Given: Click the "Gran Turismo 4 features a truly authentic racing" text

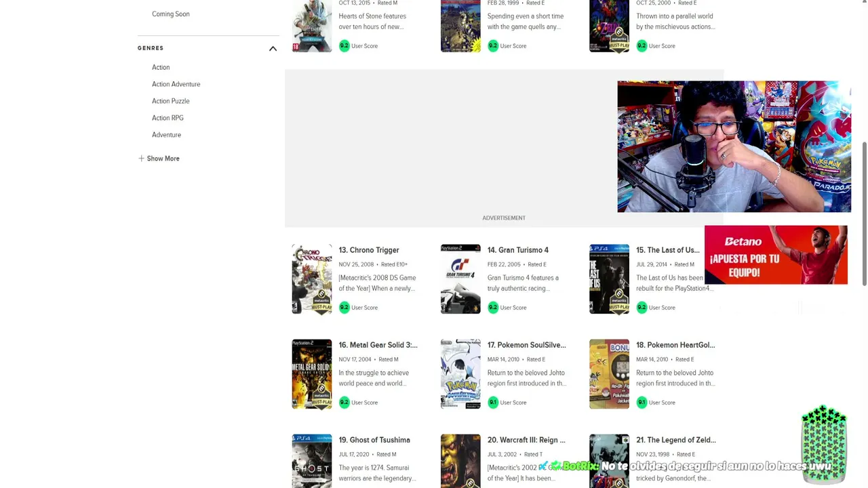Looking at the screenshot, I should pos(523,283).
